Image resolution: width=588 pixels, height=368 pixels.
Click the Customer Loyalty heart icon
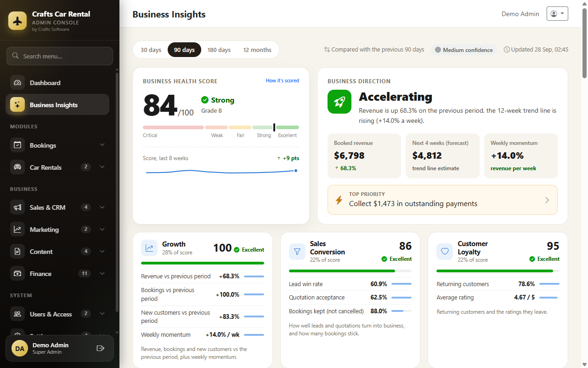pos(445,252)
